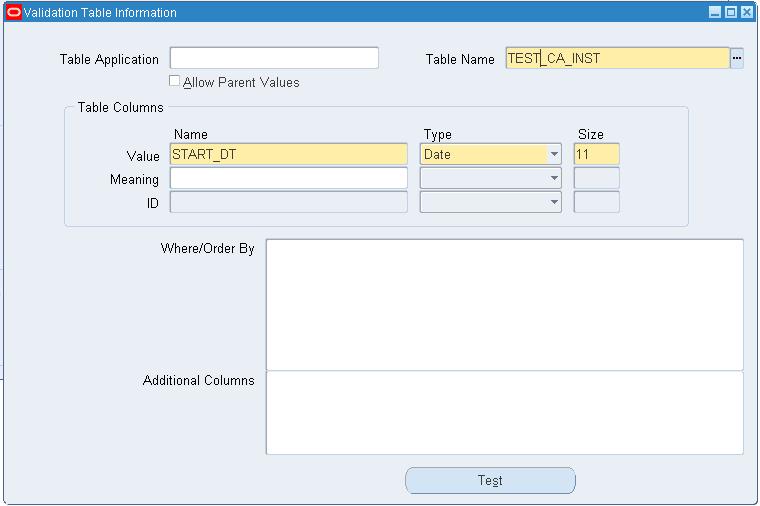The height and width of the screenshot is (506, 760).
Task: Click the ID Name input field
Action: 289,202
